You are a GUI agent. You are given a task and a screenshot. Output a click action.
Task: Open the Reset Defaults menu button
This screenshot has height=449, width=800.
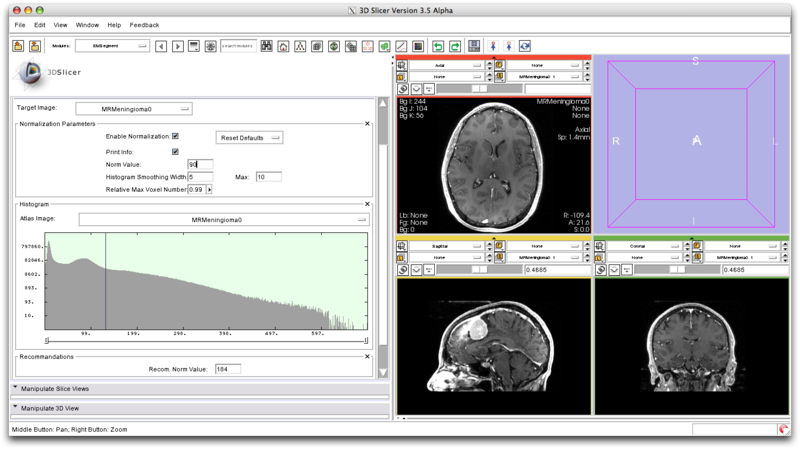click(249, 138)
